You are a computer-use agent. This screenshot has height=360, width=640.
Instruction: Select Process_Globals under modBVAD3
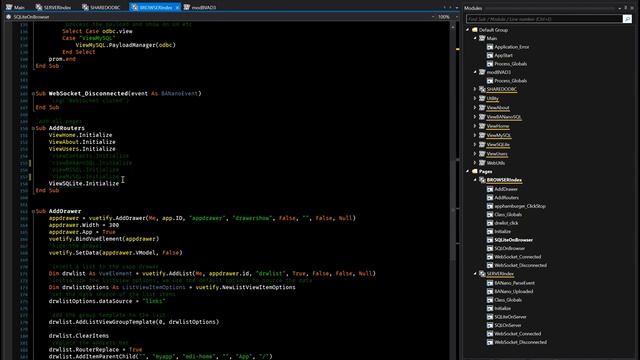(510, 81)
